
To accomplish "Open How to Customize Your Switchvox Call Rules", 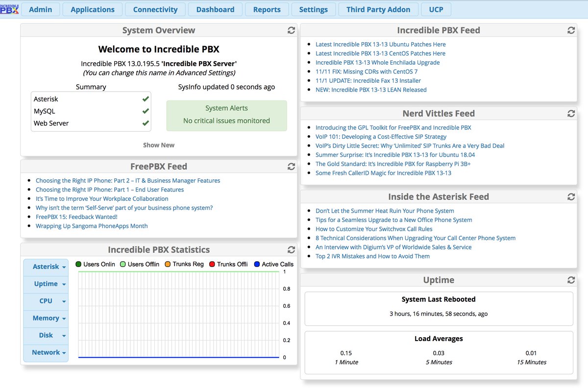I will tap(374, 229).
